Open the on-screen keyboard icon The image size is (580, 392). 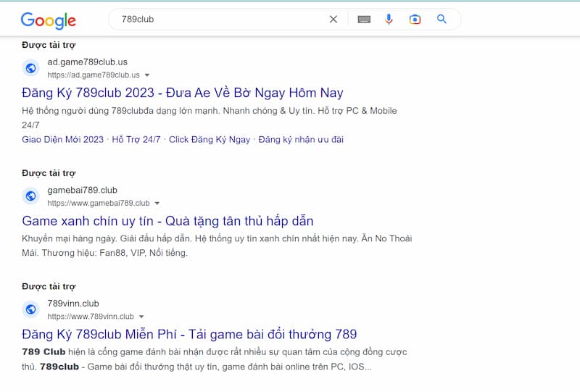[364, 20]
